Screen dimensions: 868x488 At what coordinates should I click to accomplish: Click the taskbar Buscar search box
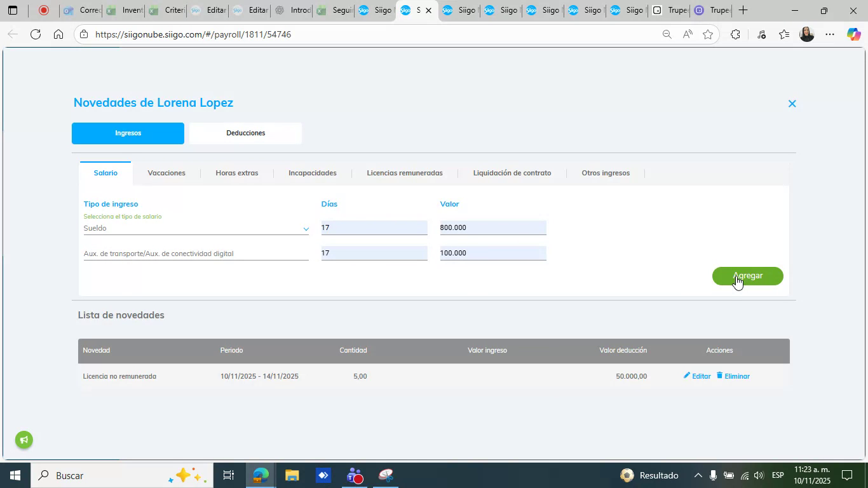[121, 475]
